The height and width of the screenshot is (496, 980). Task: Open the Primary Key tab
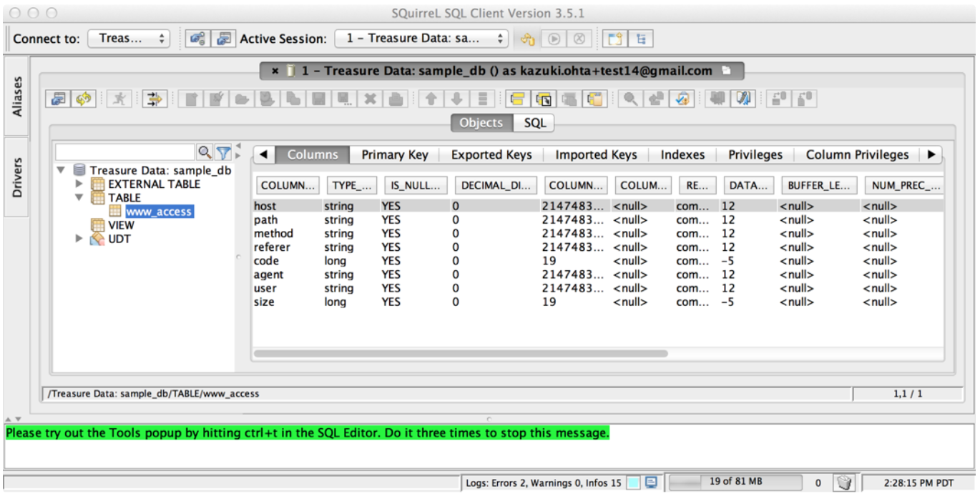394,155
